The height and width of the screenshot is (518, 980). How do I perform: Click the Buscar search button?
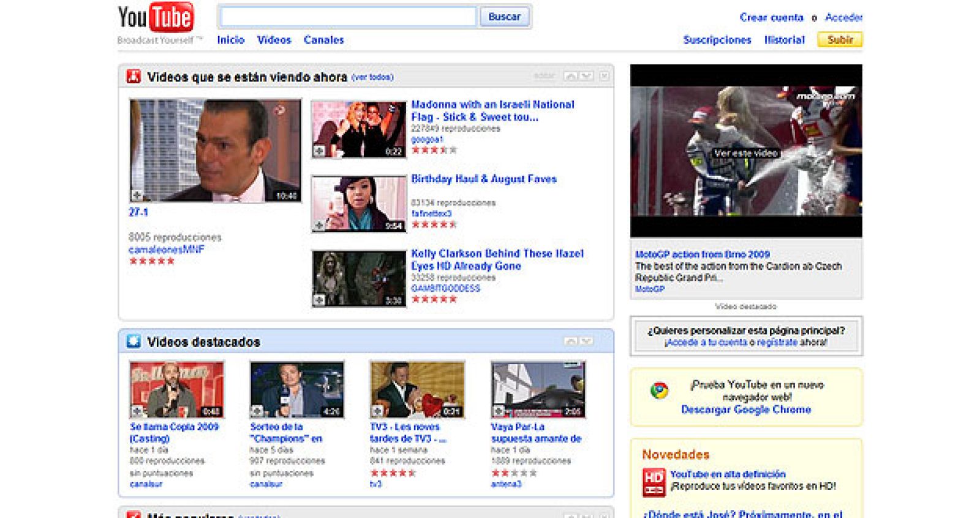tap(504, 17)
